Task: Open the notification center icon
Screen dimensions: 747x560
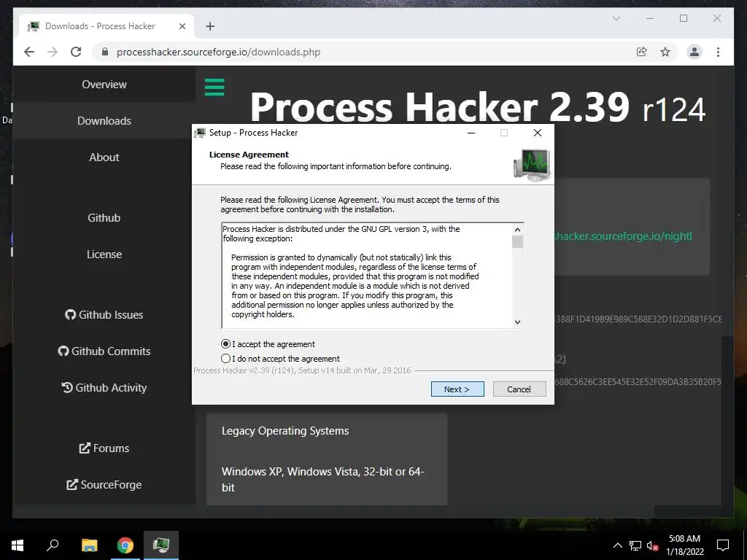Action: [723, 545]
